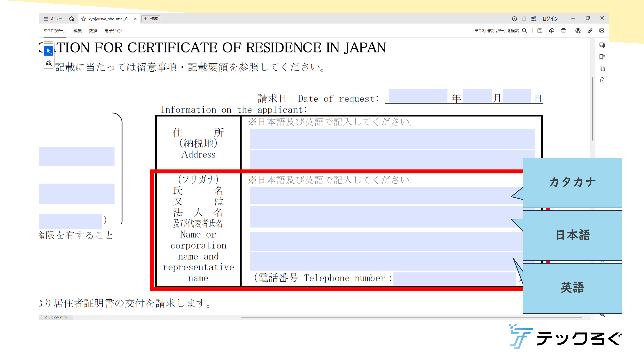644x362 pixels.
Task: Open the 変換 menu item
Action: [93, 31]
